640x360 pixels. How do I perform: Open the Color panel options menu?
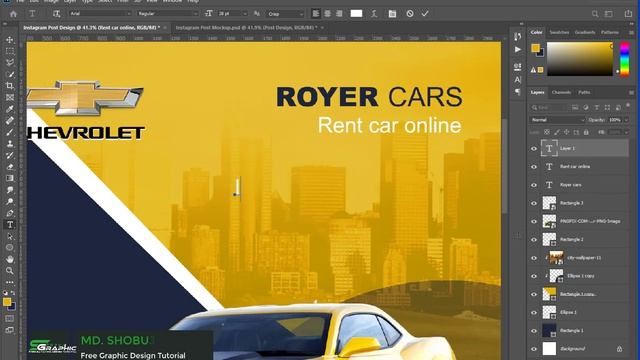point(631,32)
